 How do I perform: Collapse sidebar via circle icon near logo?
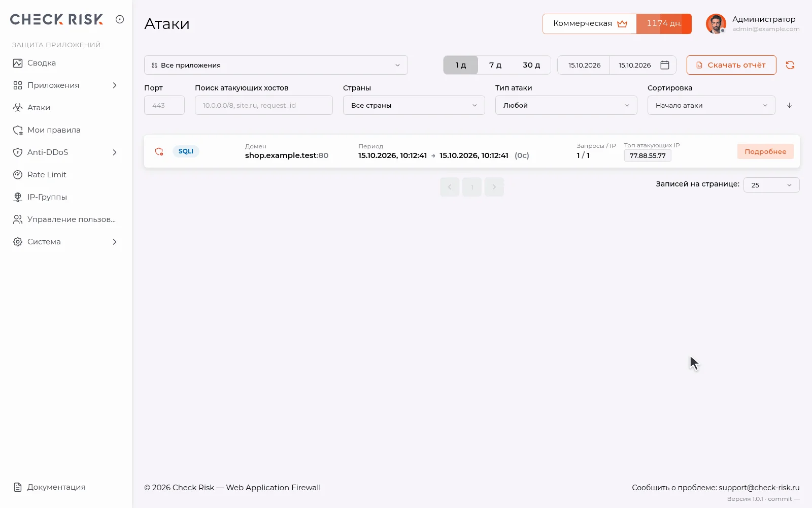click(120, 19)
